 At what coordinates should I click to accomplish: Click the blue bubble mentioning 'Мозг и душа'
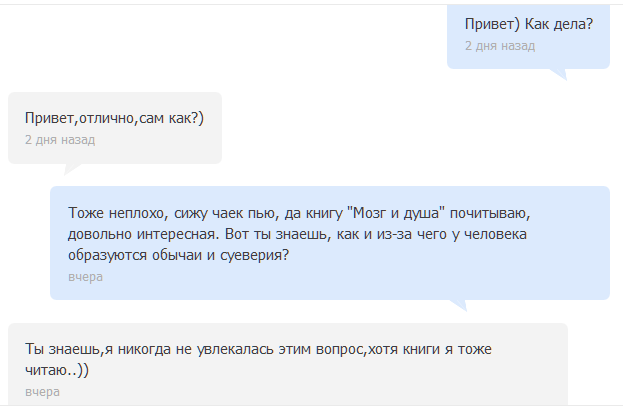point(330,243)
